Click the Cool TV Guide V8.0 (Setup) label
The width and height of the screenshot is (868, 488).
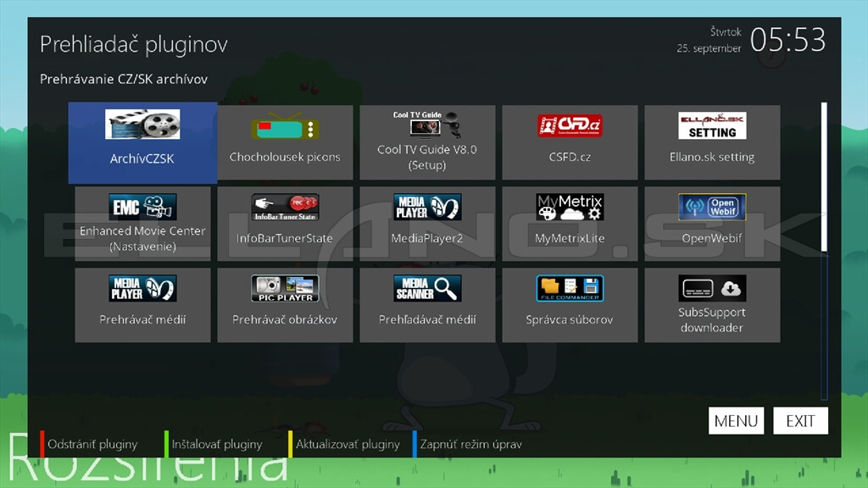pyautogui.click(x=427, y=157)
